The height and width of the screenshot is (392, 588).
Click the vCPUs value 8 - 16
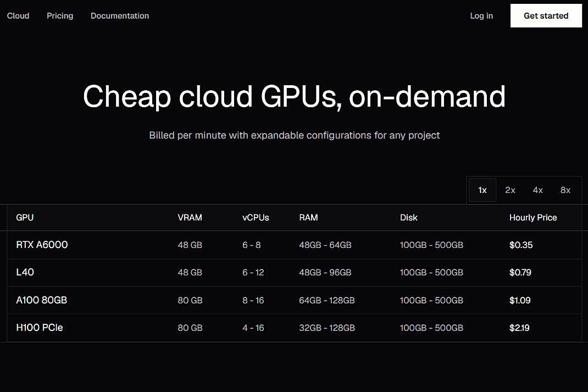click(x=253, y=301)
